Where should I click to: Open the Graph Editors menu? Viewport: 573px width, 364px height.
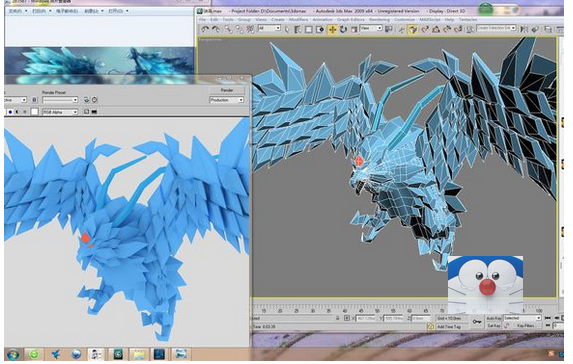[x=351, y=20]
